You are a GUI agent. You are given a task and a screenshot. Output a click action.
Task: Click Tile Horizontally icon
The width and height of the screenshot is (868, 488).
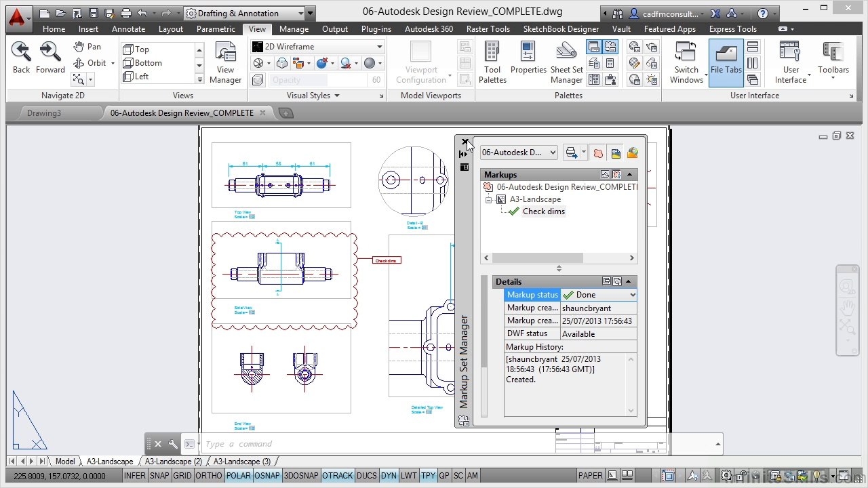tap(753, 47)
